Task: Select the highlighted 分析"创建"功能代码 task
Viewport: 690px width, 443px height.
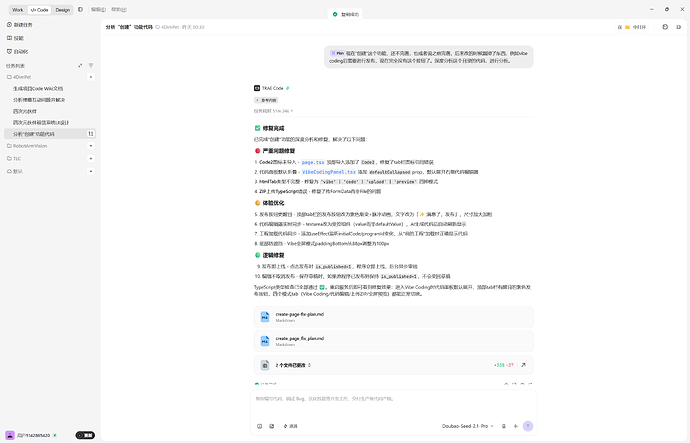Action: point(50,134)
